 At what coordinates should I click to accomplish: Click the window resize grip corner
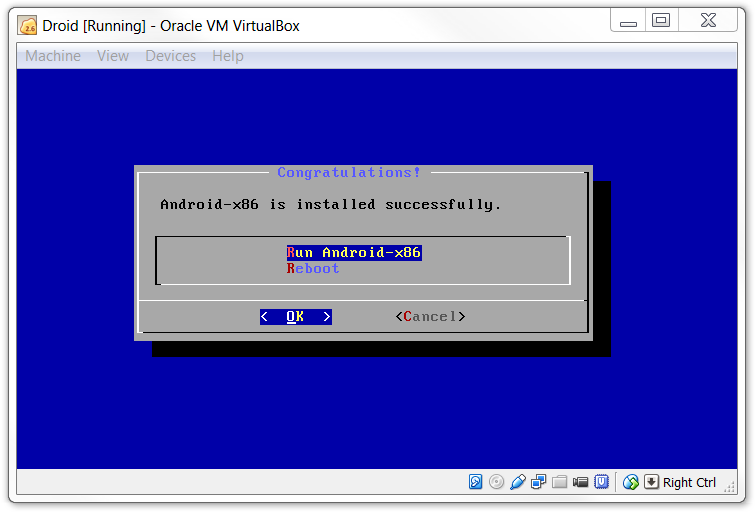click(730, 487)
